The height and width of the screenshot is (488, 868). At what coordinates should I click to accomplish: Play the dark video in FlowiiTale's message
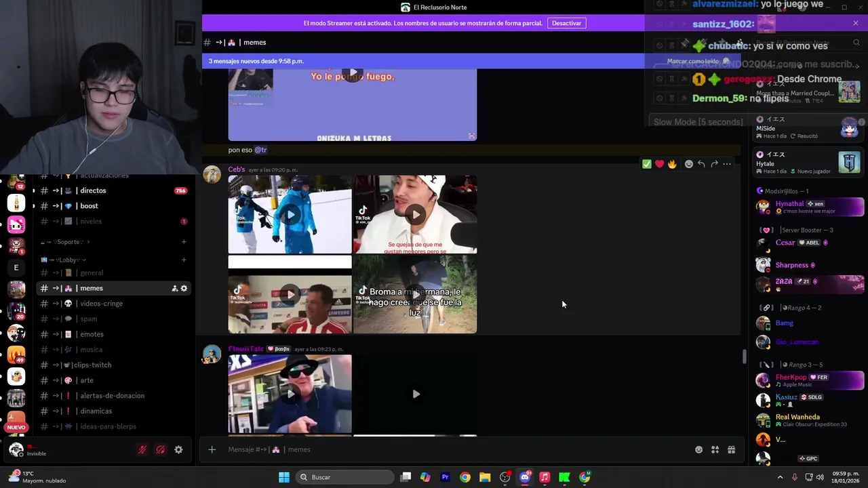(416, 394)
